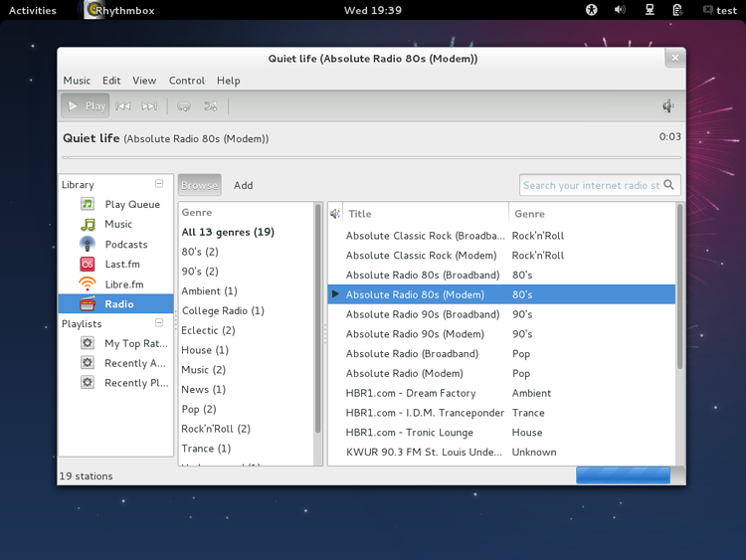Click the internet radio search field
746x560 pixels.
click(x=591, y=185)
